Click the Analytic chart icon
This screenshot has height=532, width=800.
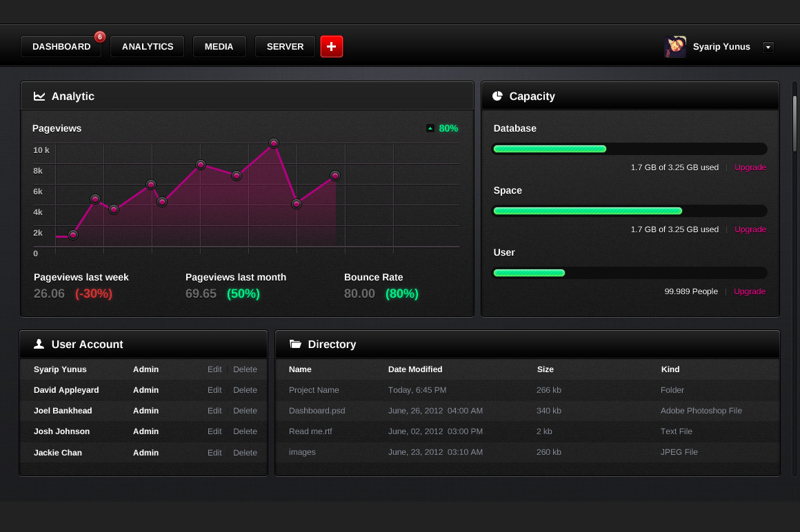[x=39, y=96]
